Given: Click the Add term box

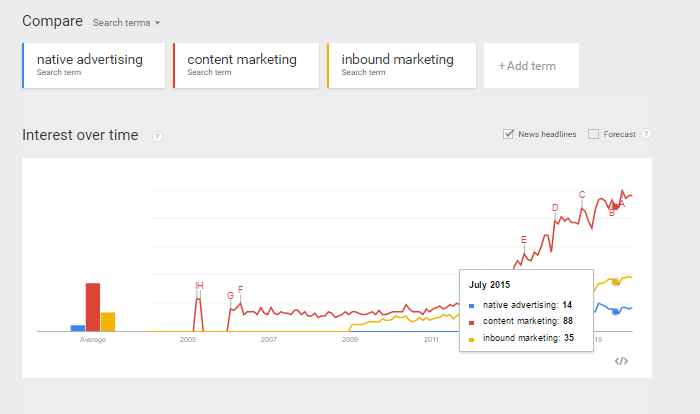Looking at the screenshot, I should click(x=527, y=66).
